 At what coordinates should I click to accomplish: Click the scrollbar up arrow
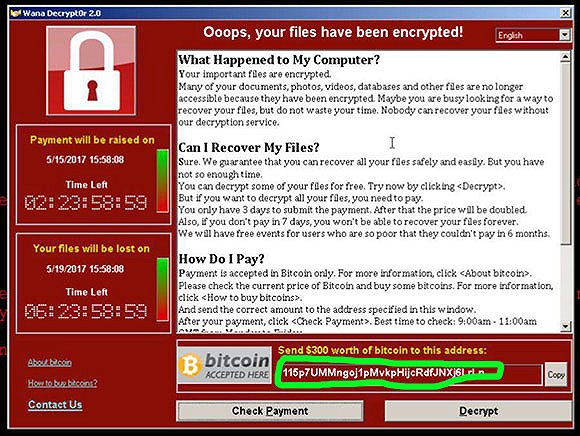(566, 57)
